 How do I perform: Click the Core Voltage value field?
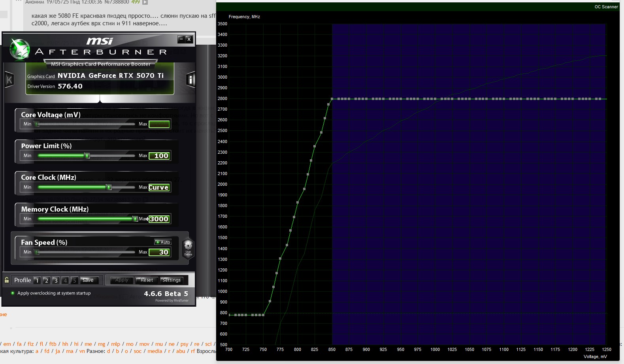[x=159, y=124]
